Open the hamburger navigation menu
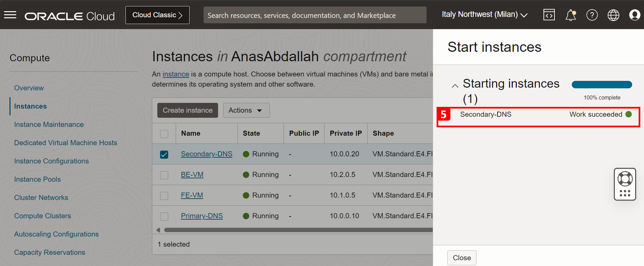644x266 pixels. [x=10, y=15]
